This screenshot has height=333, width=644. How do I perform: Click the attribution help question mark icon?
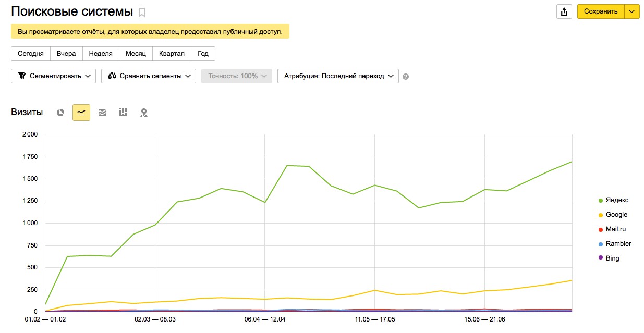click(x=406, y=77)
